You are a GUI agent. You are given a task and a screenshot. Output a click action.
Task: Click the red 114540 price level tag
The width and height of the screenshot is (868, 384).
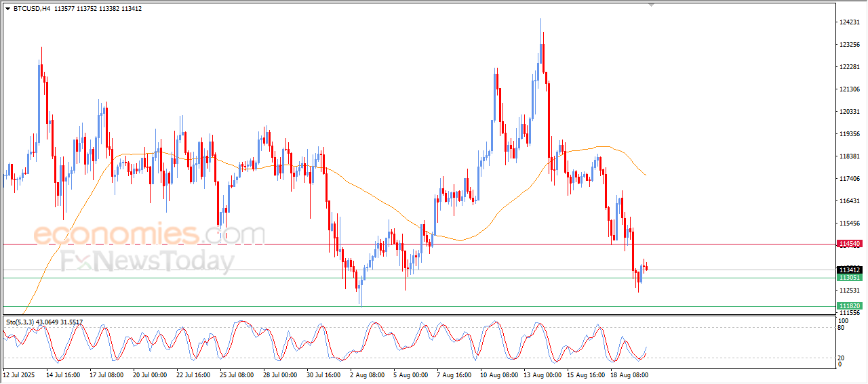(x=850, y=244)
